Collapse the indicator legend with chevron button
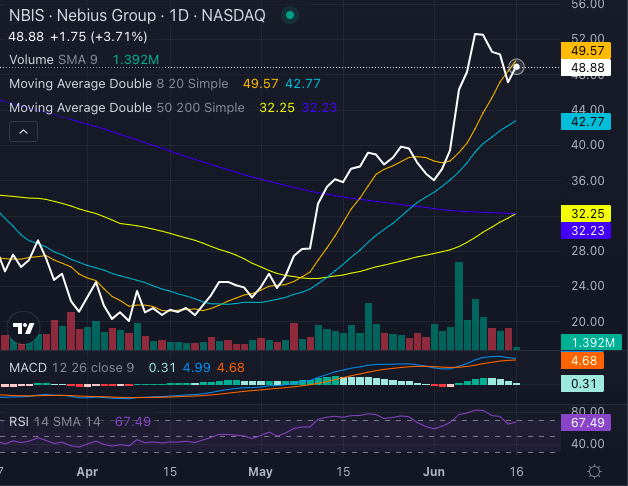628x486 pixels. (24, 131)
